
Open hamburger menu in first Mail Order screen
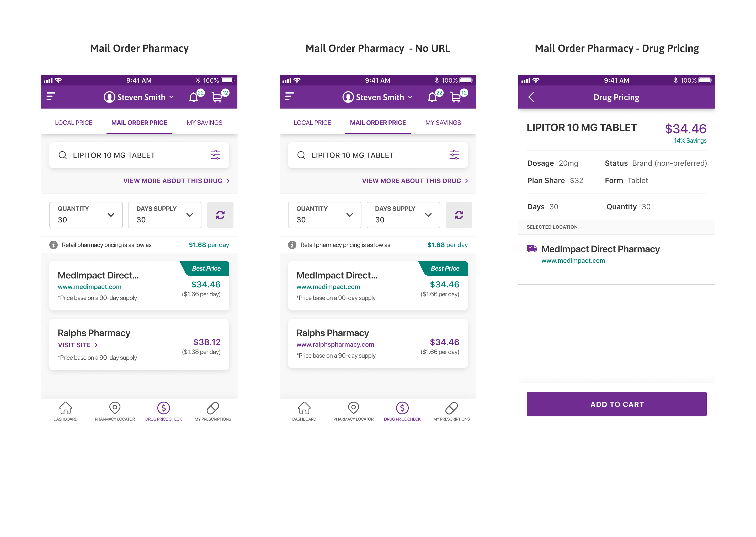(50, 96)
